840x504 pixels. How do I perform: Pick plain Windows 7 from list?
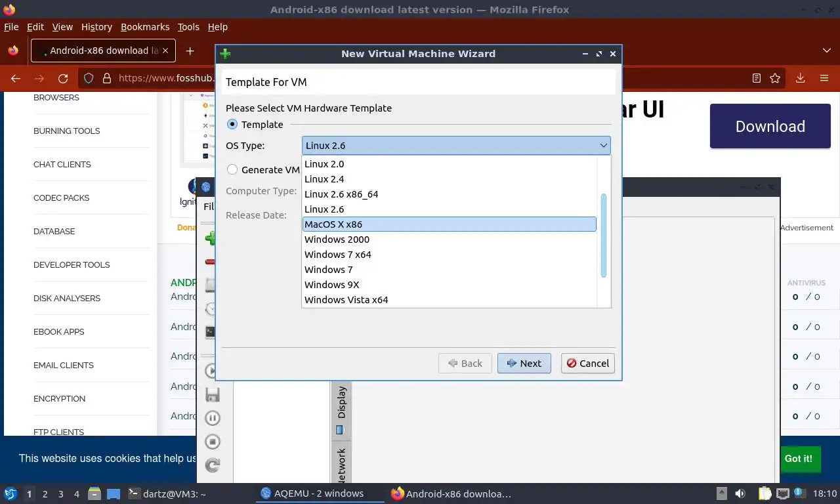450,270
